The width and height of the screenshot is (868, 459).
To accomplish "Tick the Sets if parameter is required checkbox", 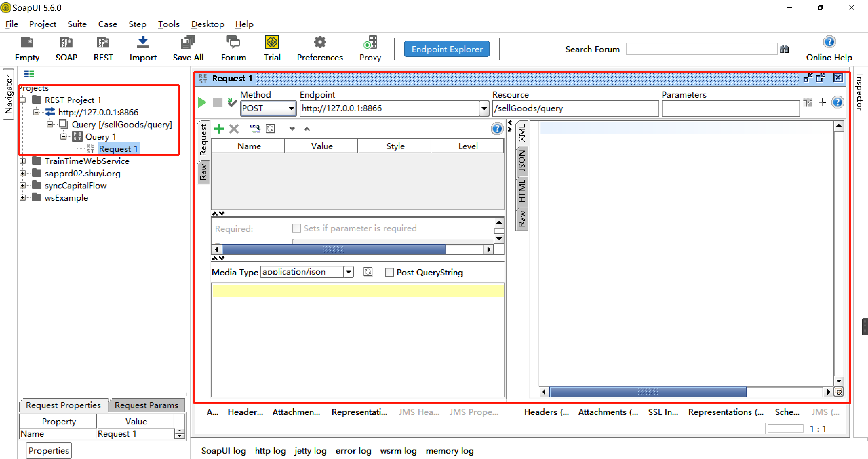I will 296,228.
